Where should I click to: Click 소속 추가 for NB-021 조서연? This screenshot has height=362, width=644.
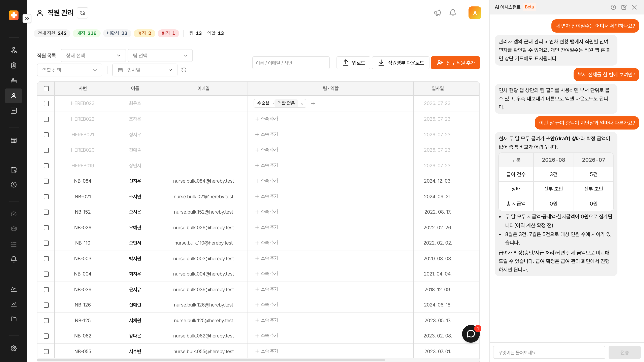click(x=266, y=196)
